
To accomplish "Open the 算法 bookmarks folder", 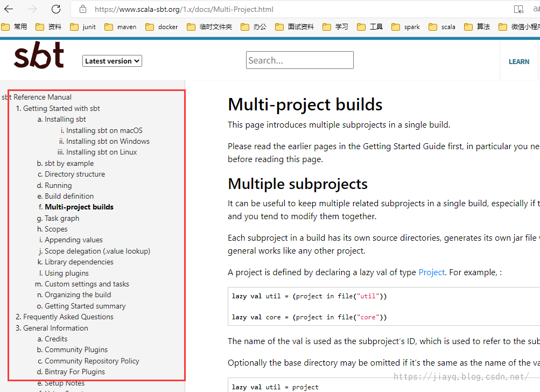I will coord(477,27).
